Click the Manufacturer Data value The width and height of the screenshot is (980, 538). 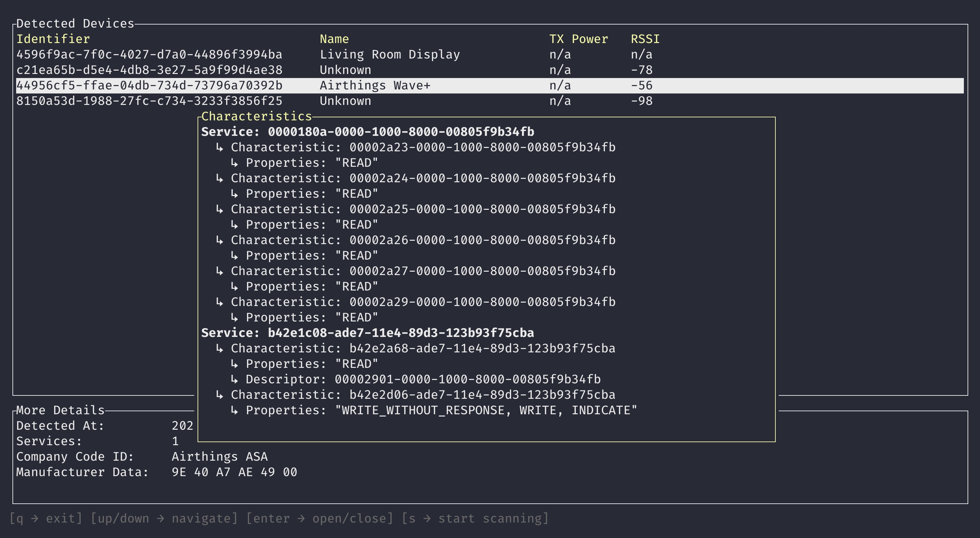click(234, 472)
